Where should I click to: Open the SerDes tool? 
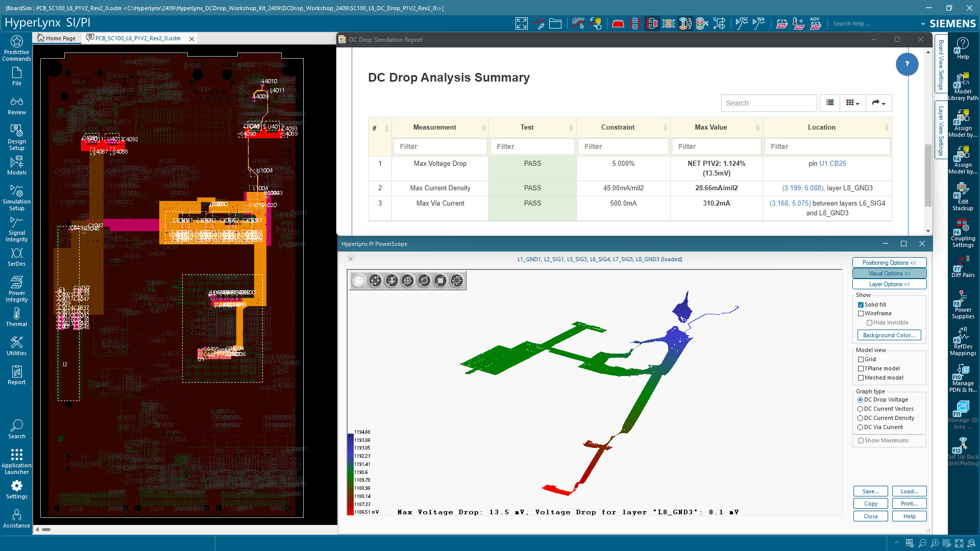16,257
